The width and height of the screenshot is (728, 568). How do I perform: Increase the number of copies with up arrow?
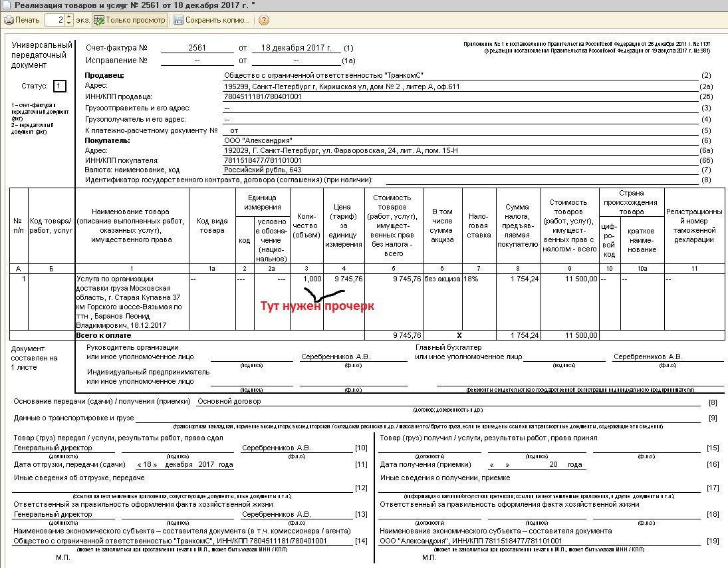(x=69, y=17)
